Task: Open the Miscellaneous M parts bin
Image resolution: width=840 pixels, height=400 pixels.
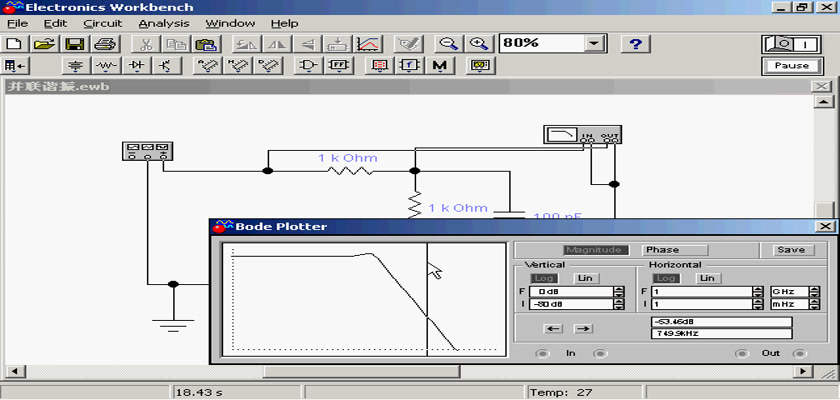Action: (x=440, y=66)
